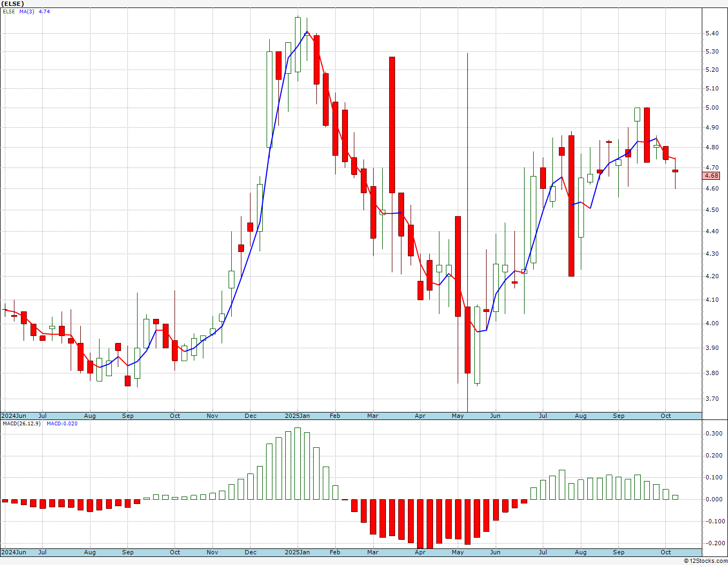Click the "0.300" MACD axis label
This screenshot has height=565, width=728.
(714, 433)
